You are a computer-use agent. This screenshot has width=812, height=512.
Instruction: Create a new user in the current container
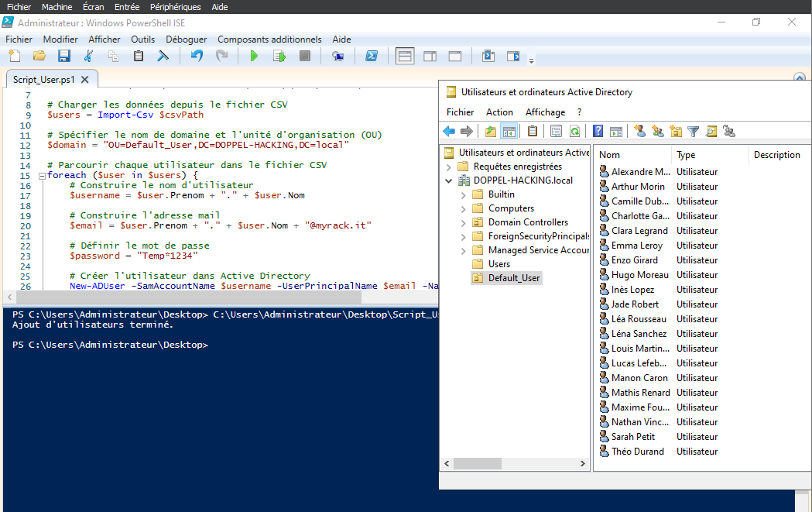tap(639, 132)
